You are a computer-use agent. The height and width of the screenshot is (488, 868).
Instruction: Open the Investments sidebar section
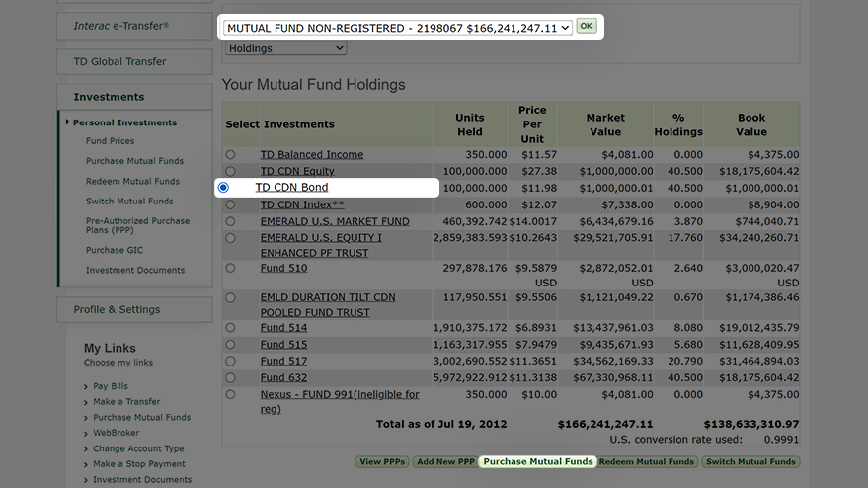pos(134,97)
